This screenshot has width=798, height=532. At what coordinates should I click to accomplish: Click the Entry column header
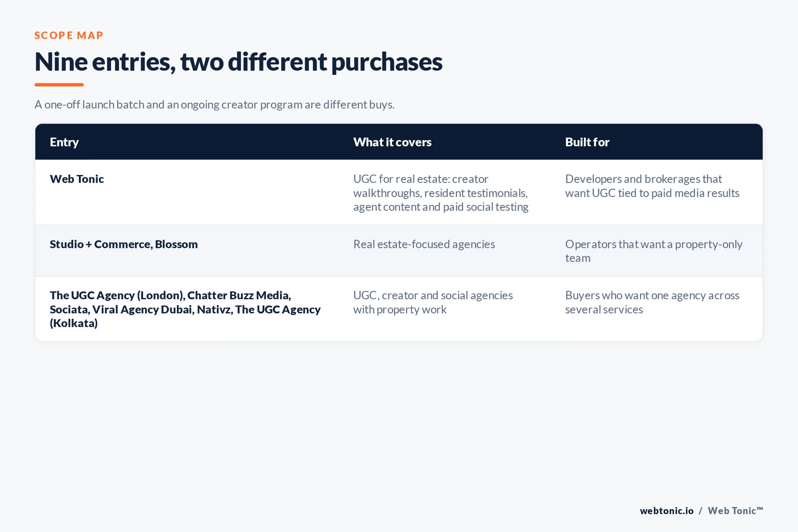(x=64, y=142)
